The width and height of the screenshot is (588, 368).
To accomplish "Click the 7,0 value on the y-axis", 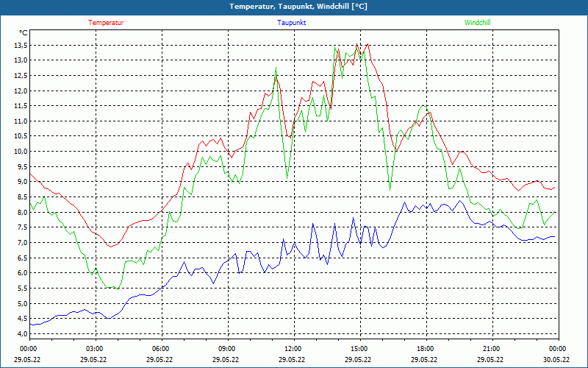I will click(22, 243).
